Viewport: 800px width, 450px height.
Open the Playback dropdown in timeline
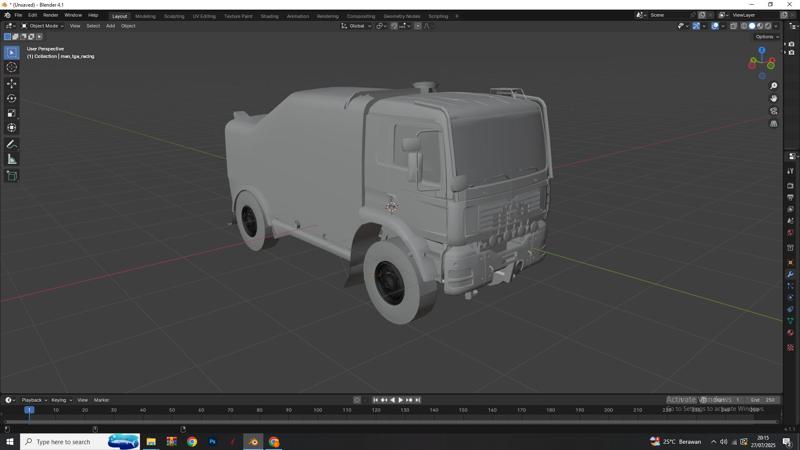pyautogui.click(x=34, y=400)
